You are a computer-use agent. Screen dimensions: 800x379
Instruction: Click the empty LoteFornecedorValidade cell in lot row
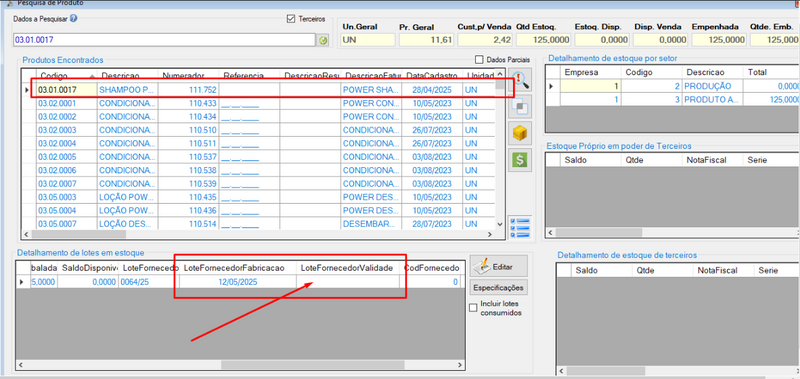349,282
